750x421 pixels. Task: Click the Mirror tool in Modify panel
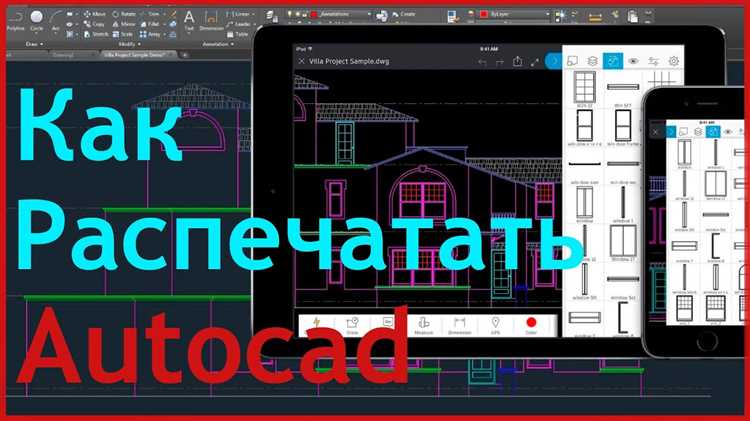(x=124, y=24)
